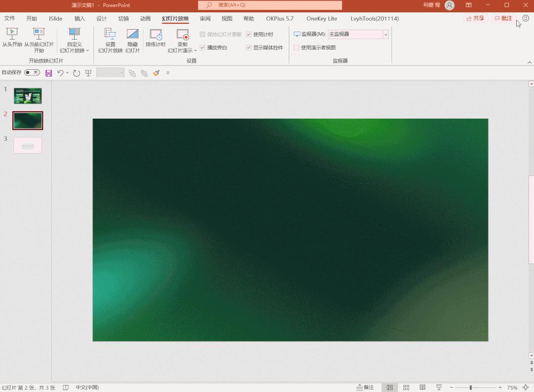
Task: Expand the 监视器 monitor dropdown
Action: coord(386,35)
